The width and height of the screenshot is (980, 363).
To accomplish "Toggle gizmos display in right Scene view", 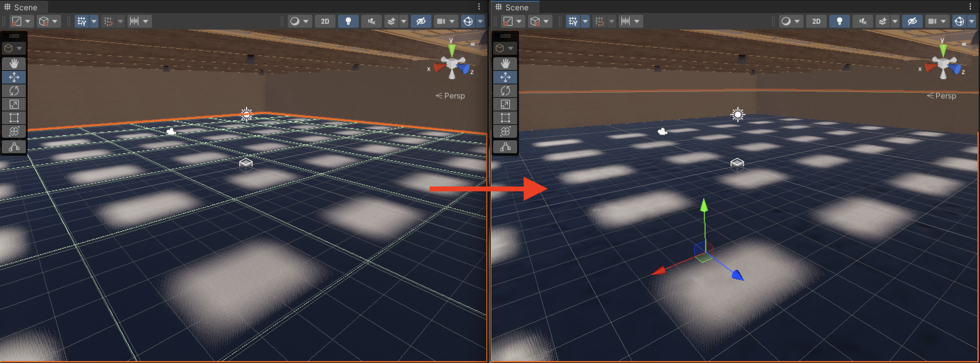I will point(959,21).
